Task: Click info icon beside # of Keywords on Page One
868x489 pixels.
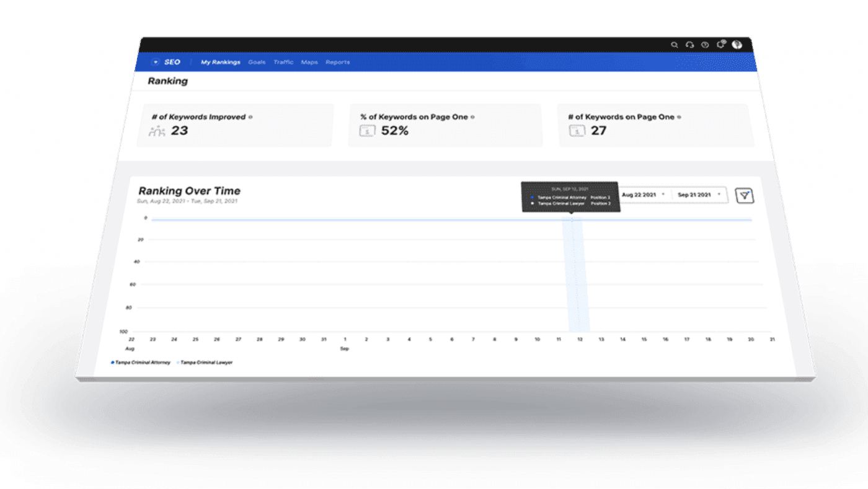Action: [679, 117]
